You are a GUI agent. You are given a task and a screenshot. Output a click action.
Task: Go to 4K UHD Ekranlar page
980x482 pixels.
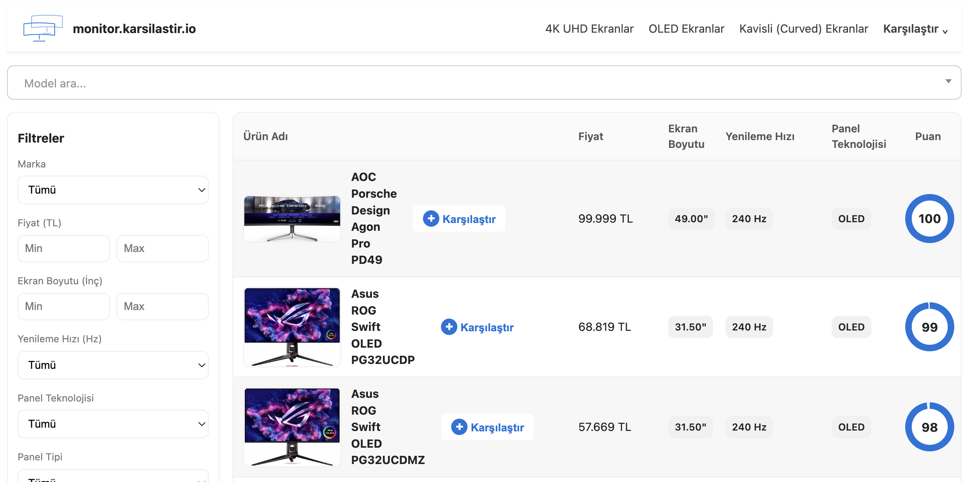[589, 29]
